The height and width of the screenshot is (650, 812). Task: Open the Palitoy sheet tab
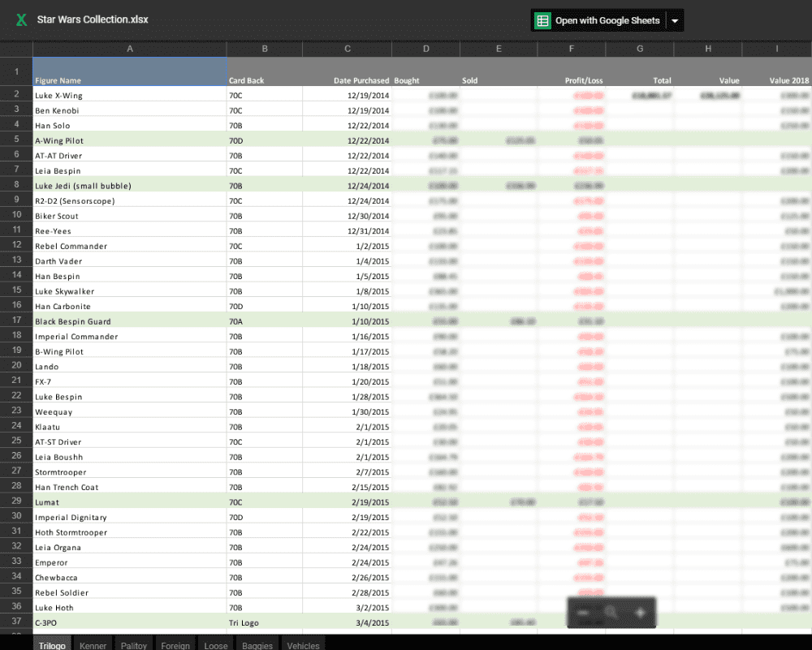[134, 645]
